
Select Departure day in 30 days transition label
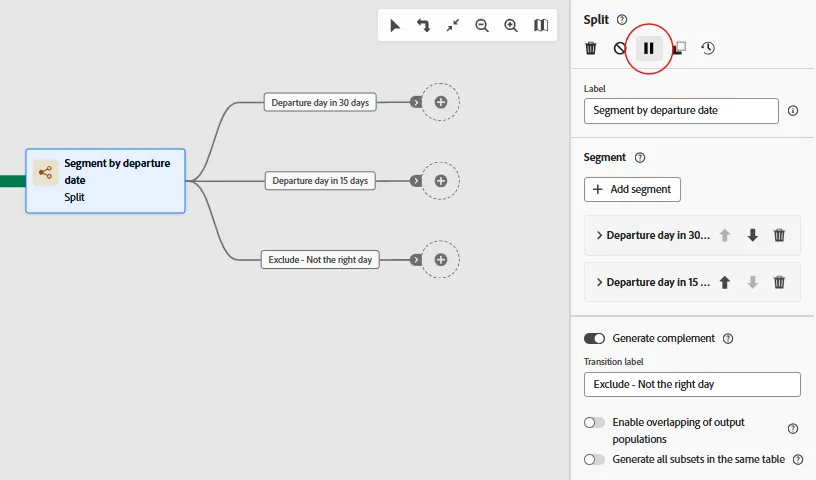[x=320, y=103]
